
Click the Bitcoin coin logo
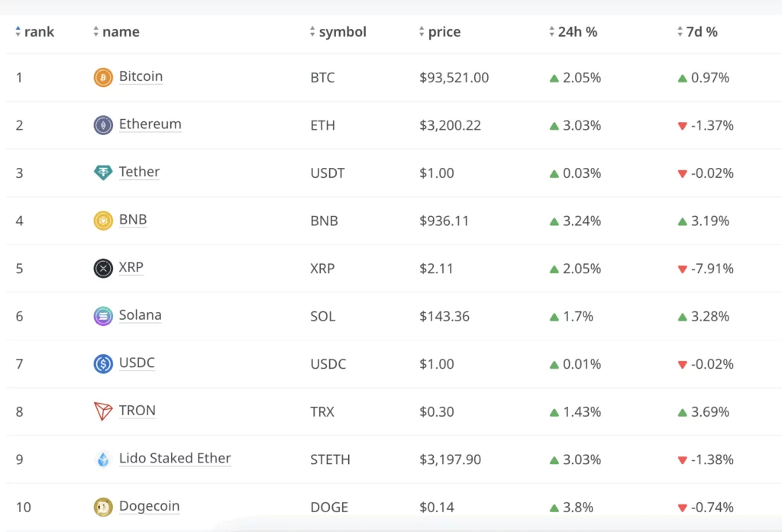click(102, 77)
